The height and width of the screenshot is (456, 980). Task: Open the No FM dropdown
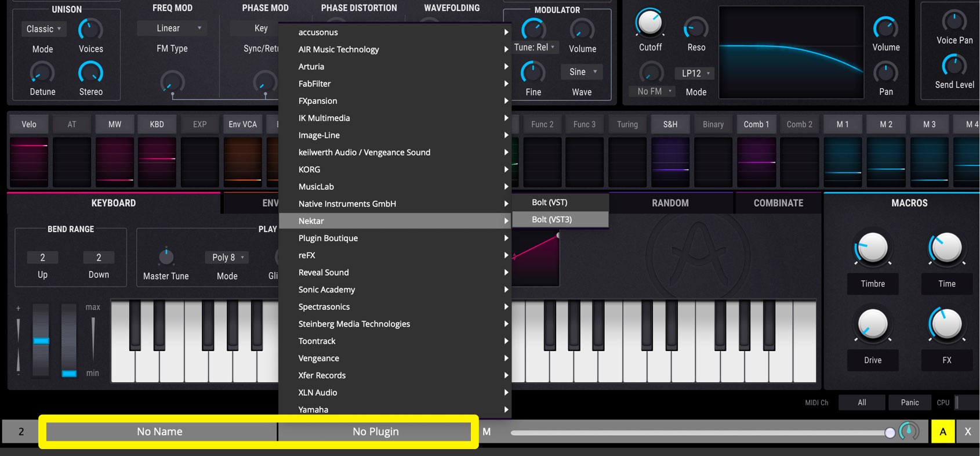652,91
